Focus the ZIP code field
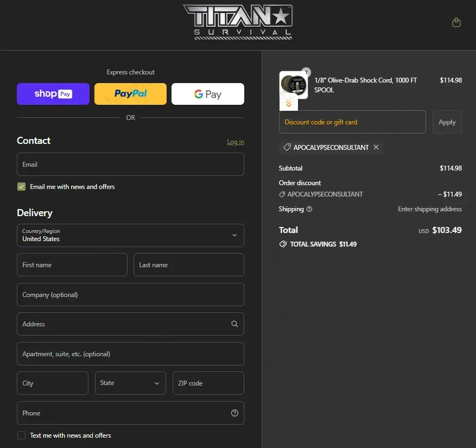This screenshot has width=476, height=448. pos(208,383)
